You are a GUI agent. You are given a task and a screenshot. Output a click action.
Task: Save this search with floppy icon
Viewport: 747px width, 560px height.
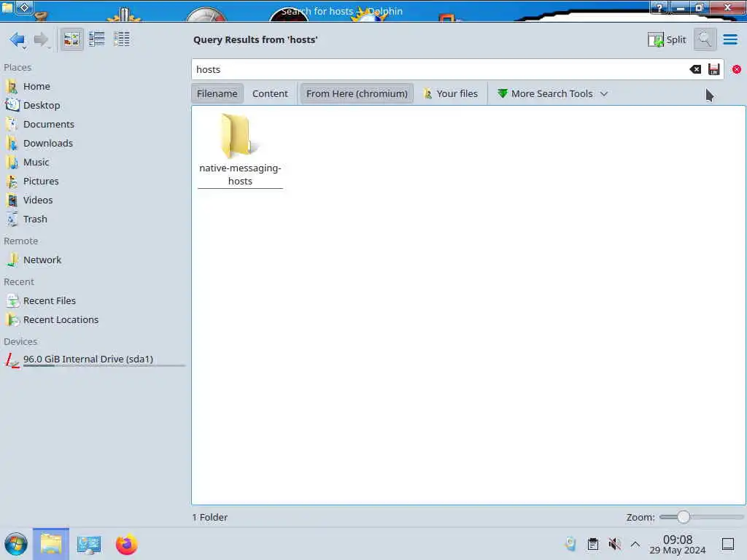click(x=713, y=69)
